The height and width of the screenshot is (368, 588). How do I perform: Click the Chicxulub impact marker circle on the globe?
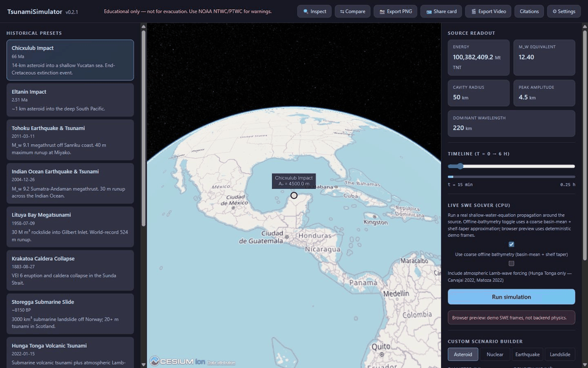[294, 195]
